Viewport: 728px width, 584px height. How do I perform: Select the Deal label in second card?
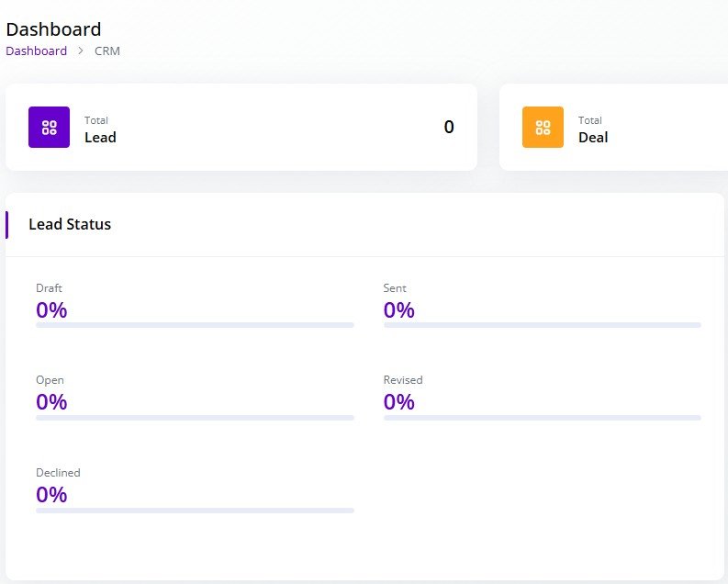click(x=593, y=138)
